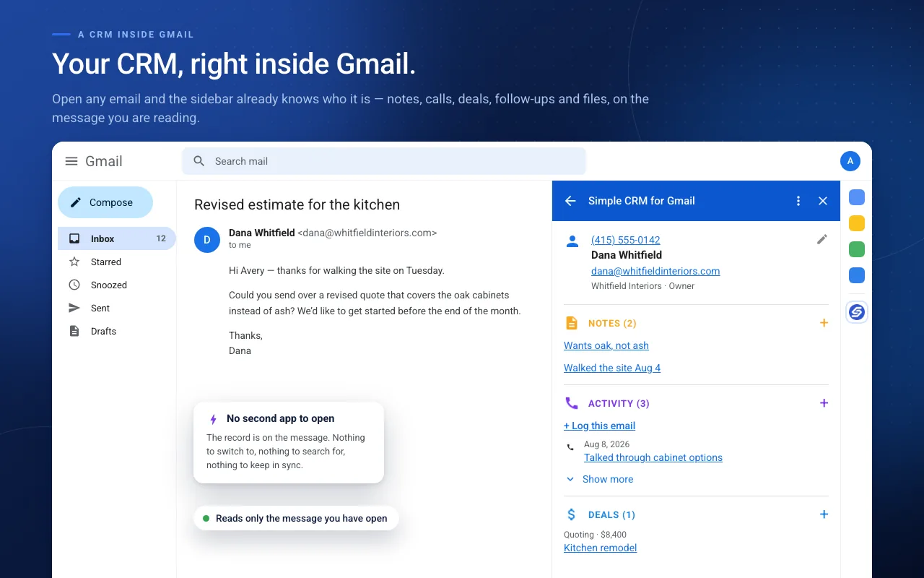
Task: Click the Gmail logo text
Action: [104, 161]
